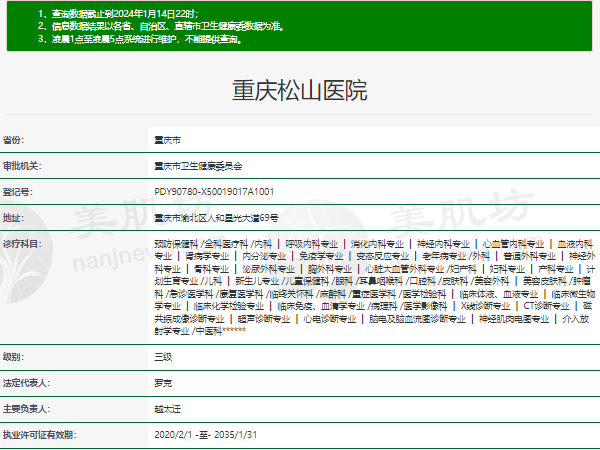This screenshot has width=600, height=450.
Task: Select legal representative name 罗克
Action: [163, 383]
